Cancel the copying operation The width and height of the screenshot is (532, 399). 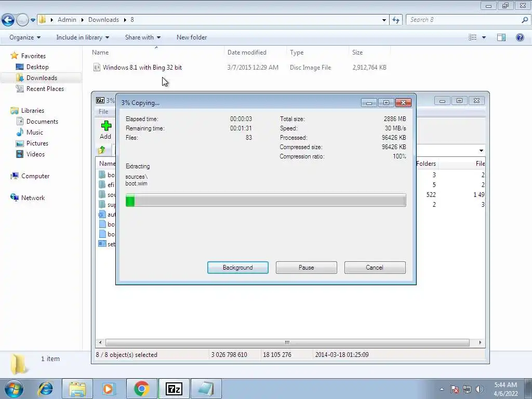click(375, 268)
